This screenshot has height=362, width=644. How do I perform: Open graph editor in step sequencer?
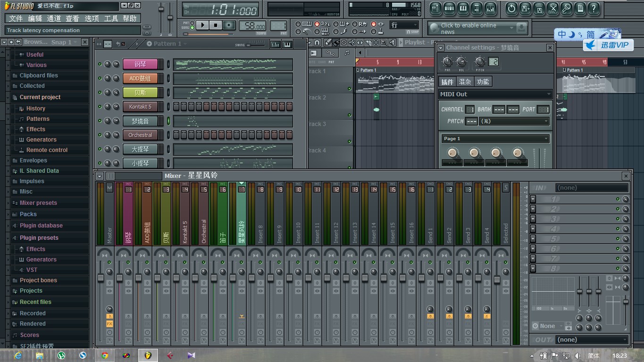click(275, 44)
